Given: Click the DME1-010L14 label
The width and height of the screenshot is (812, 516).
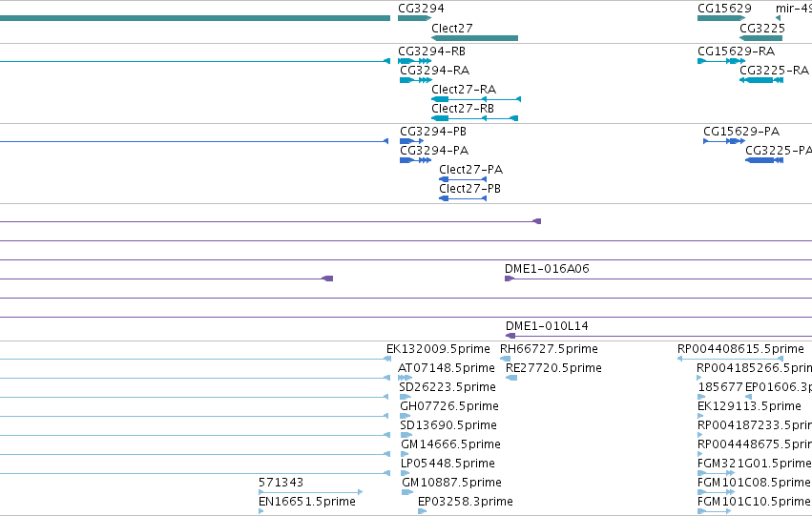Looking at the screenshot, I should tap(547, 326).
